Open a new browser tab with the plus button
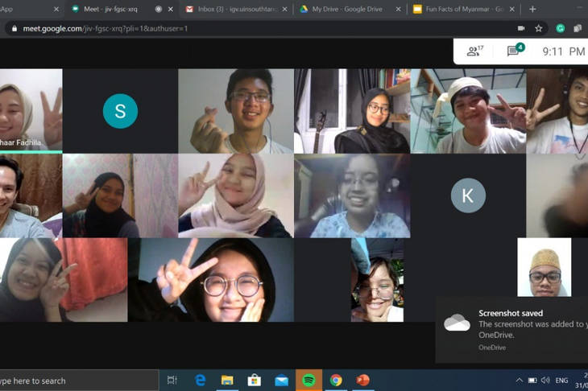This screenshot has height=391, width=588. click(x=532, y=9)
